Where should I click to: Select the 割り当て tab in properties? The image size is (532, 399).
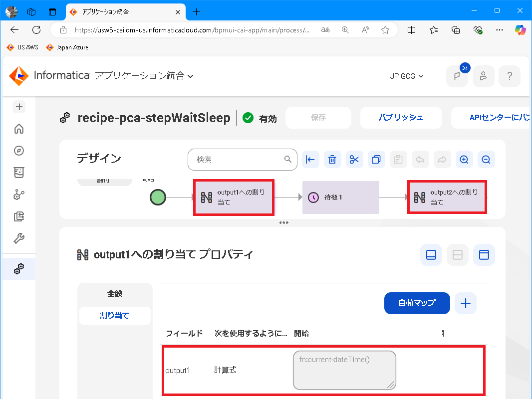coord(115,316)
